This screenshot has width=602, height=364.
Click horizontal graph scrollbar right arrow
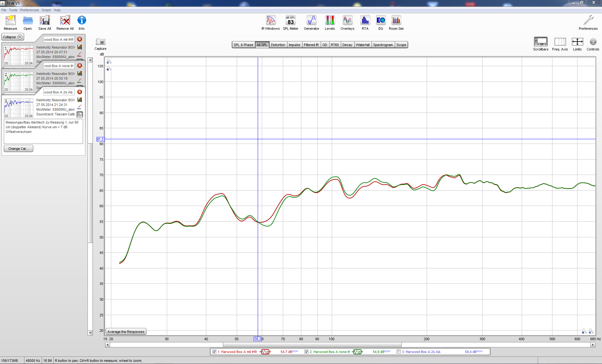[x=593, y=345]
